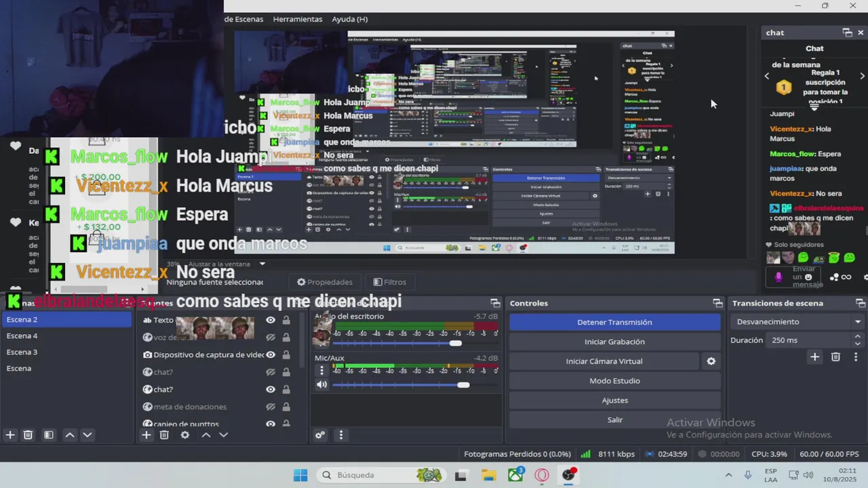868x488 pixels.
Task: Increase transition duration with the up arrow
Action: click(x=859, y=337)
